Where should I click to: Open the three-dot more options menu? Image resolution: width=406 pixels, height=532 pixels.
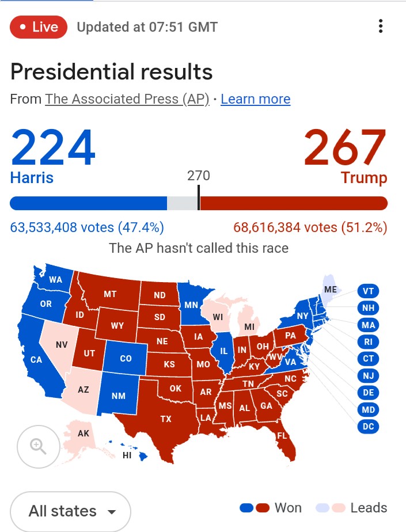[x=380, y=26]
